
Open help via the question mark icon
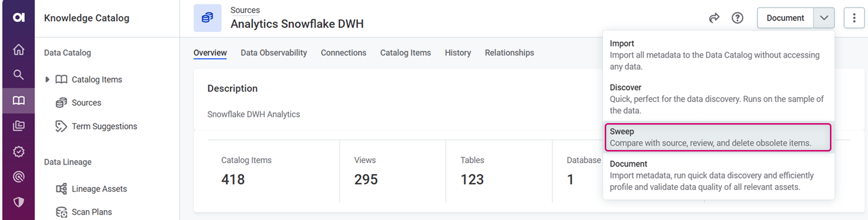[x=737, y=18]
